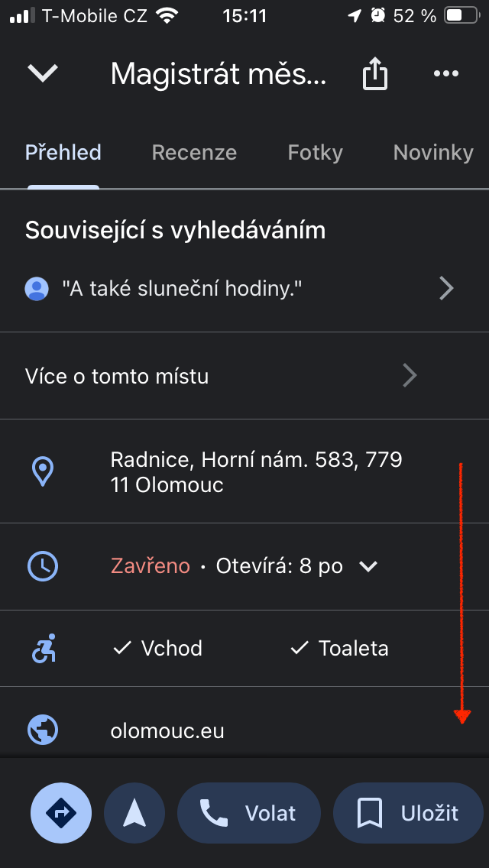
Task: Tap the globe website icon
Action: (42, 730)
